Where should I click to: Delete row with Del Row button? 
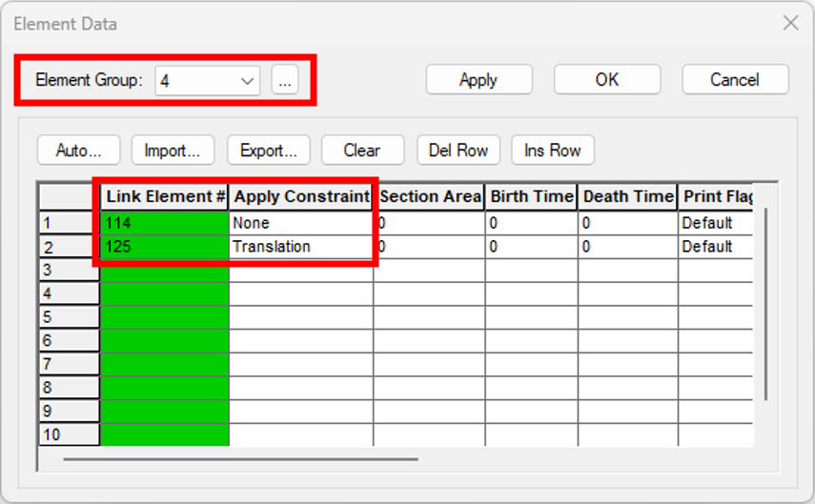coord(458,151)
